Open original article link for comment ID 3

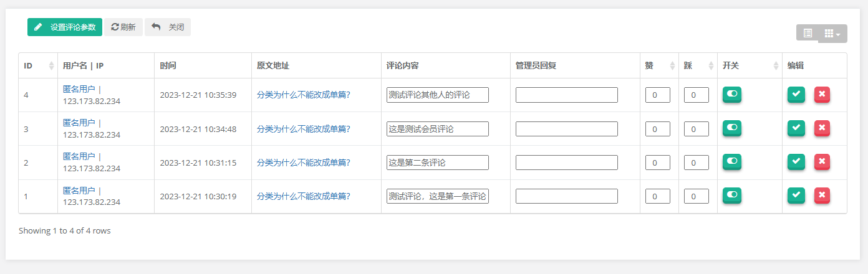(304, 129)
